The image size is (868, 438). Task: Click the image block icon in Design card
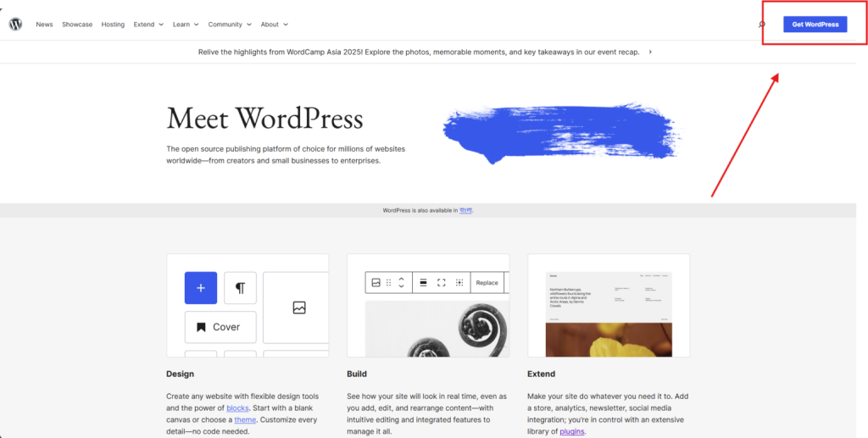click(298, 308)
